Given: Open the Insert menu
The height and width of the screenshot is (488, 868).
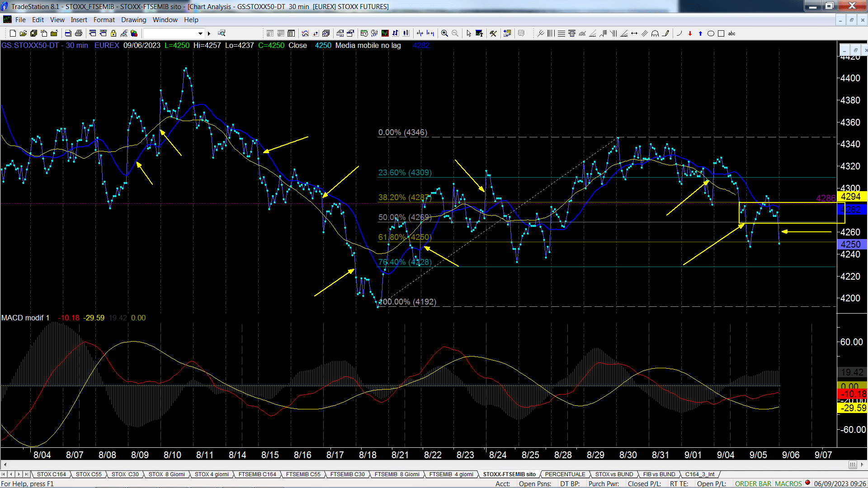Looking at the screenshot, I should [x=79, y=20].
